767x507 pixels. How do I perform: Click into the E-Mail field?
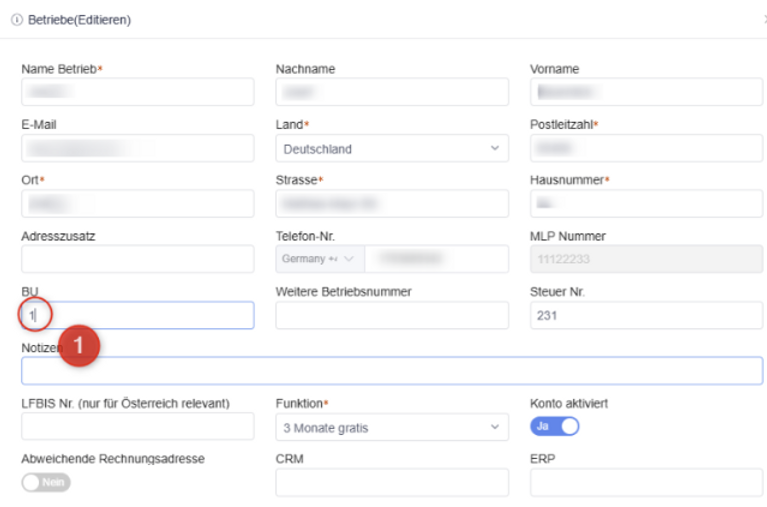click(137, 149)
